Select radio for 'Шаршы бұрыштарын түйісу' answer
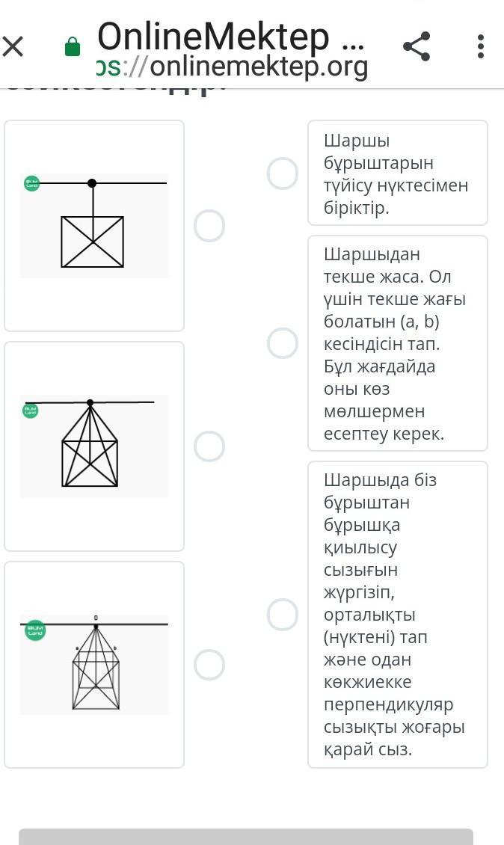 tap(283, 173)
